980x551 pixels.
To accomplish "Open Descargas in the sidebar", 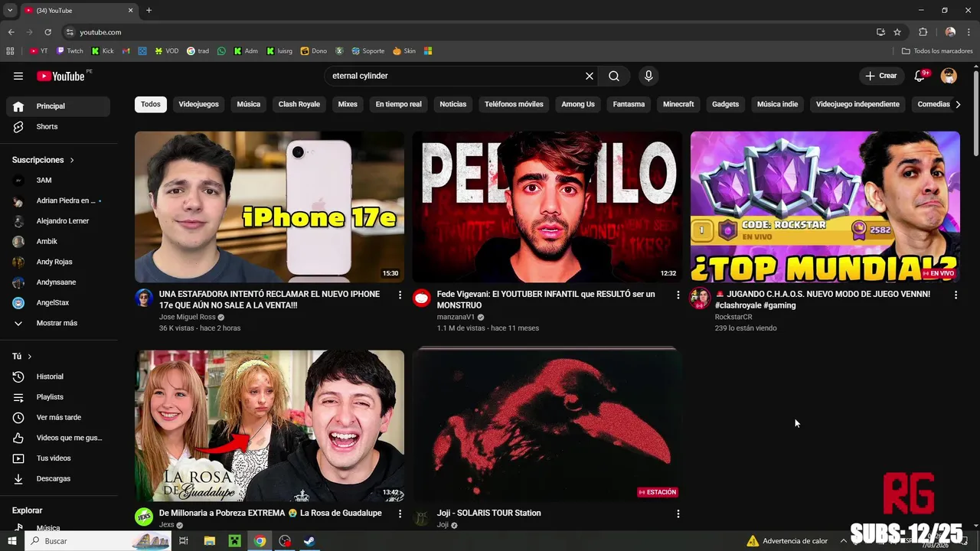I will click(58, 479).
